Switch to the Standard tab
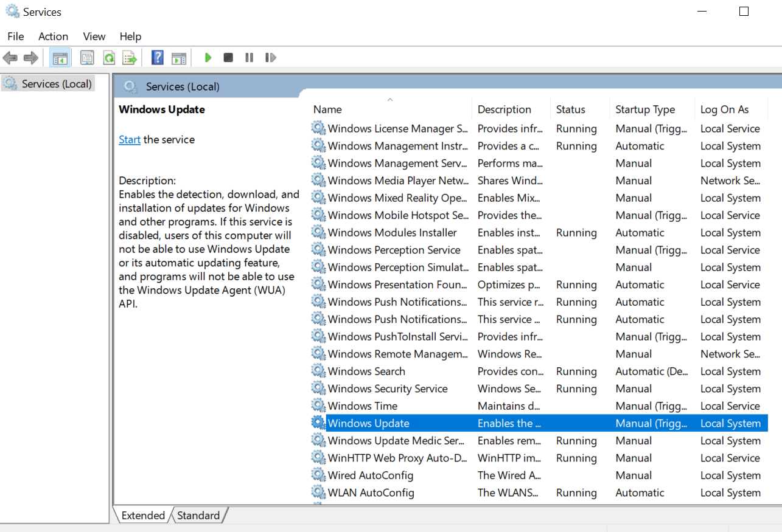This screenshot has height=532, width=782. (198, 516)
